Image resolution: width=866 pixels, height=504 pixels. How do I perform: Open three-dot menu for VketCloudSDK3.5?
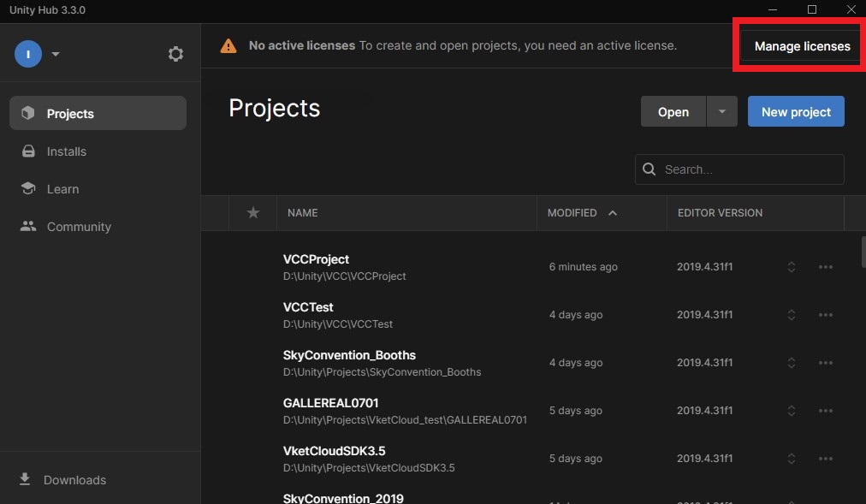tap(825, 459)
